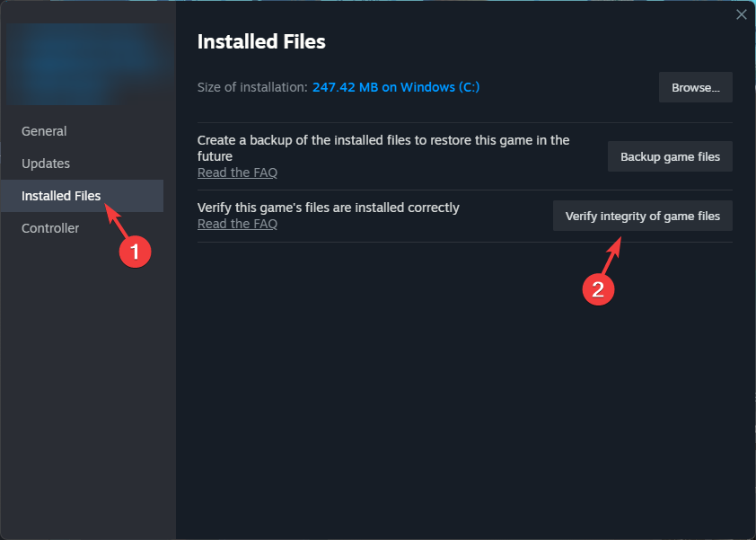The image size is (756, 540).
Task: Click the red callout marker numbered 1
Action: click(x=135, y=252)
